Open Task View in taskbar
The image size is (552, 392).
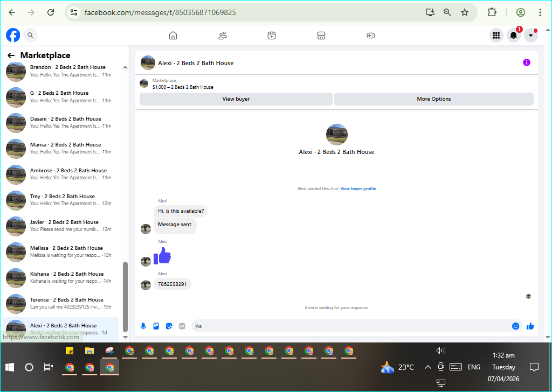pos(48,367)
